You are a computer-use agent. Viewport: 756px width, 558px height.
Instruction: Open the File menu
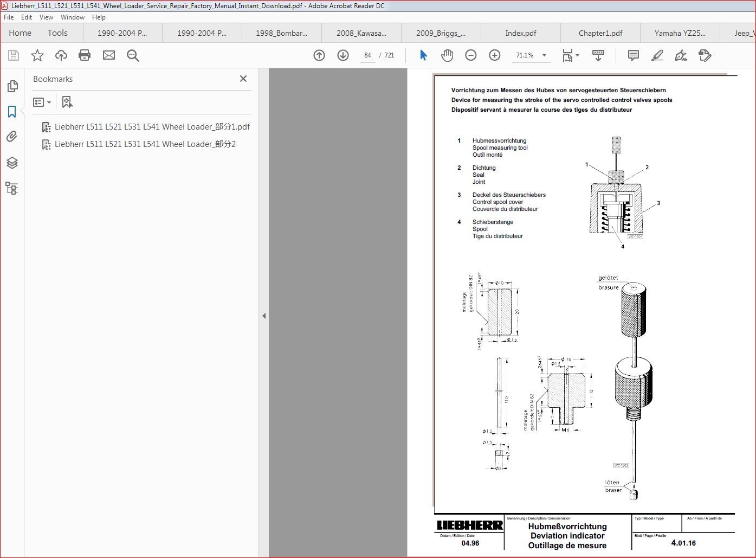point(9,17)
